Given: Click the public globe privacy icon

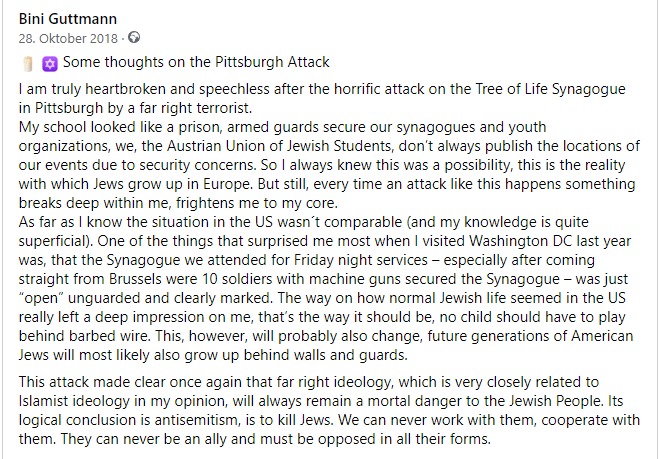Looking at the screenshot, I should tap(134, 38).
